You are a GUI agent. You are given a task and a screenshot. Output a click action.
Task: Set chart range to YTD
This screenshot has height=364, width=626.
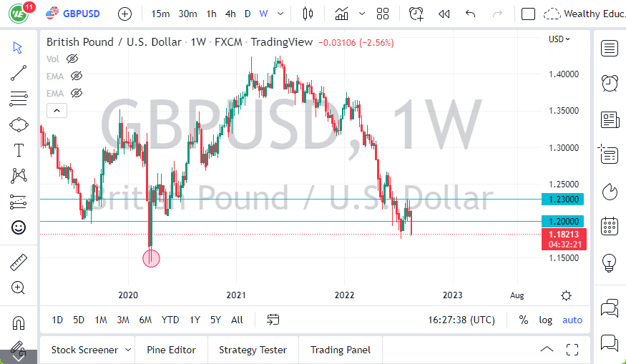coord(170,320)
